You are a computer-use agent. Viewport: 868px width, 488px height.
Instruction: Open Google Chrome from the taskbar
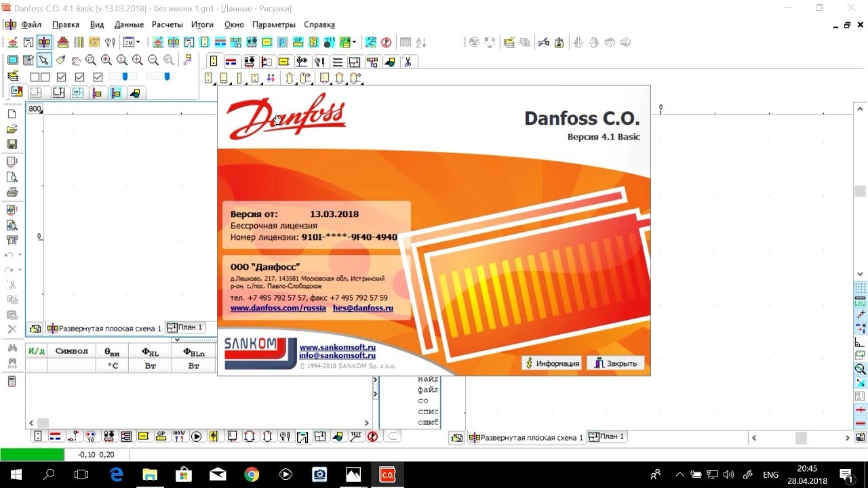click(x=252, y=474)
